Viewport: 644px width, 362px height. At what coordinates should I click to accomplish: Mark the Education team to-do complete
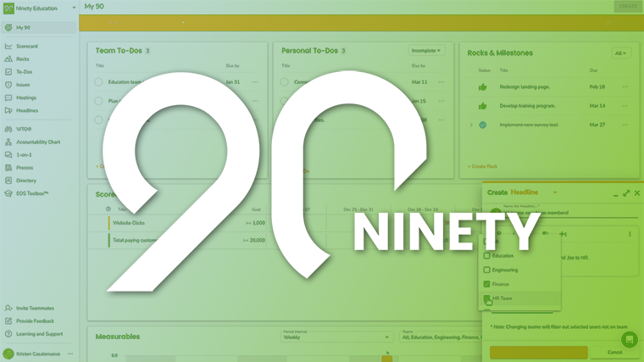pos(98,82)
